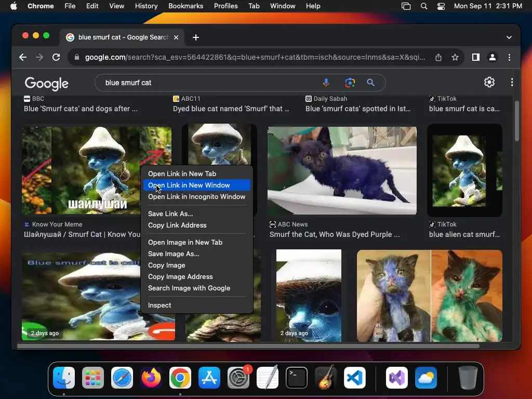Open Google quick settings gear icon
Viewport: 532px width, 399px height.
(489, 82)
